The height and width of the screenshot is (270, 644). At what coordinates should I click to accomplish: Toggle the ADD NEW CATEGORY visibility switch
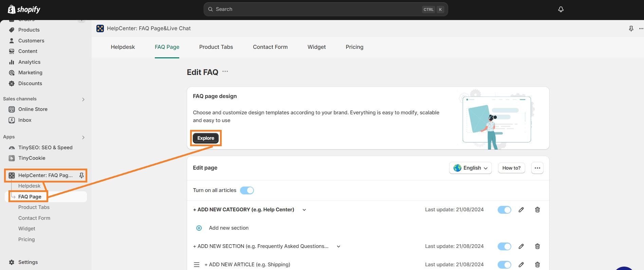click(504, 210)
